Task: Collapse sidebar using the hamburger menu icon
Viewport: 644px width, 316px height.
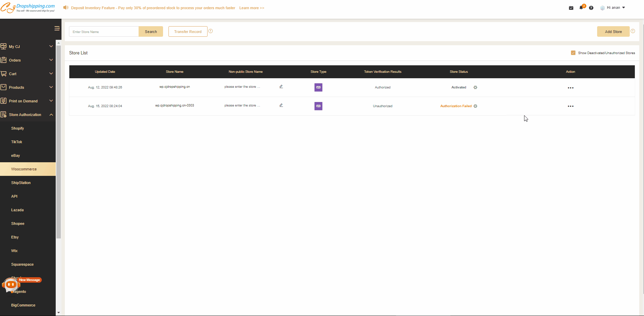Action: pos(57,28)
